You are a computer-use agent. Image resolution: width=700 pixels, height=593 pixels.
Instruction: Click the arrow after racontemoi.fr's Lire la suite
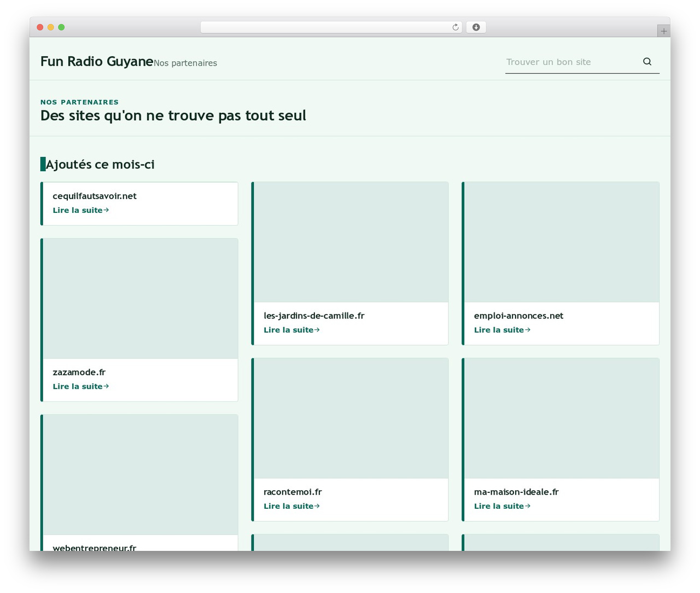(317, 506)
